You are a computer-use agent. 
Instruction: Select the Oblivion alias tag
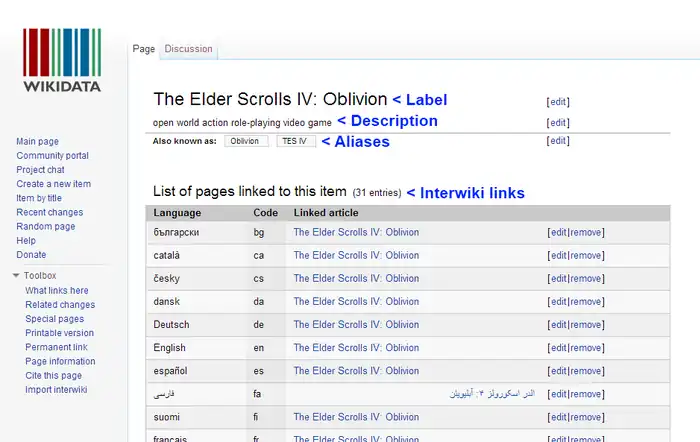click(245, 141)
